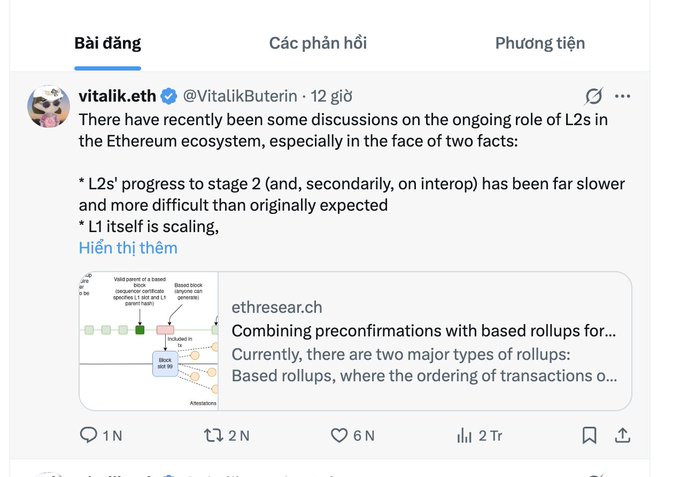Open the @VitalikButerin handle link
Viewport: 680px width, 477px height.
[x=240, y=96]
